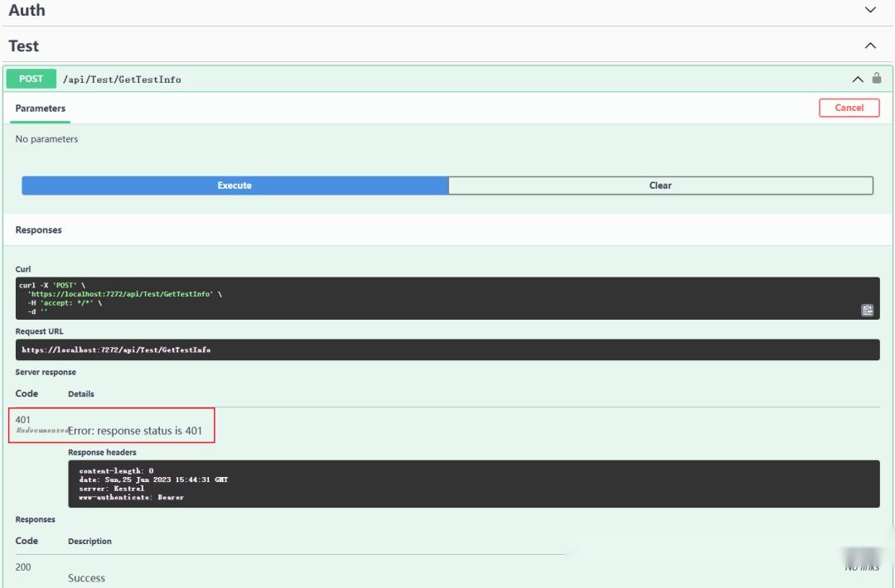Execute the GetTestInfo request

[x=234, y=185]
